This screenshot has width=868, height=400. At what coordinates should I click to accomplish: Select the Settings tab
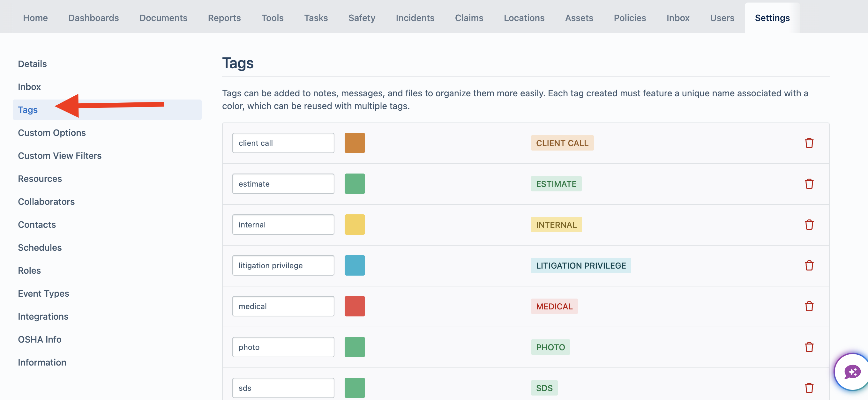772,18
